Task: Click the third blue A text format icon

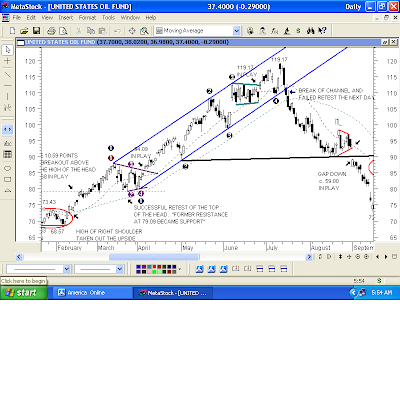Action: tap(223, 269)
